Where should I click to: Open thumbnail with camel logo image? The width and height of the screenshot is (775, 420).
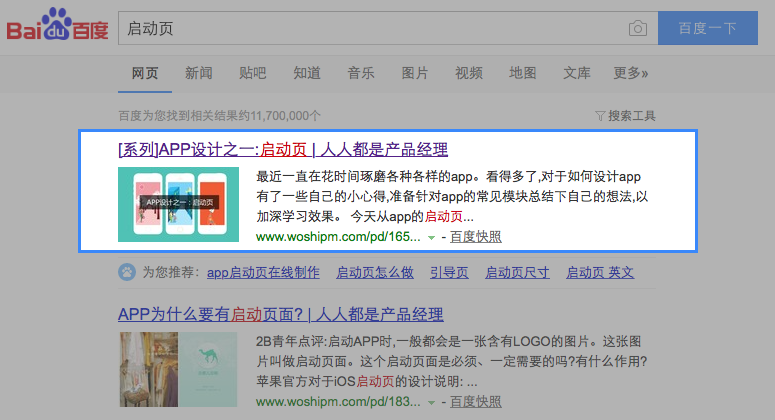point(178,370)
